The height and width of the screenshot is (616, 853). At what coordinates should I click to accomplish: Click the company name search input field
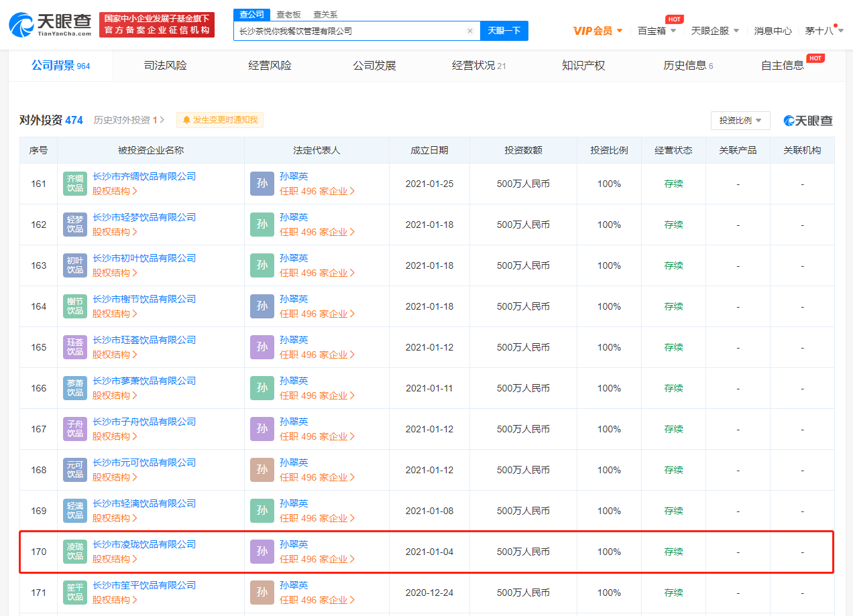[x=349, y=31]
